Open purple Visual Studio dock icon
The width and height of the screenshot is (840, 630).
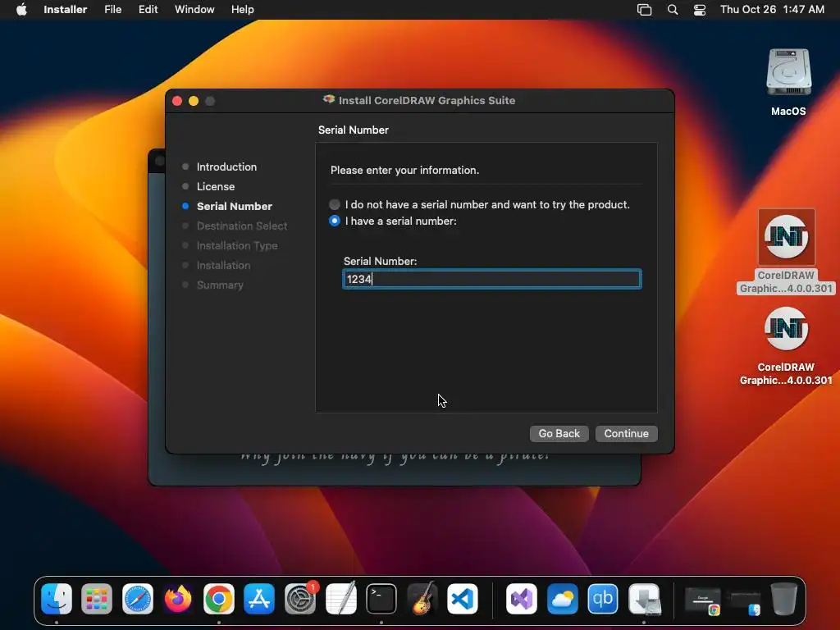pyautogui.click(x=522, y=599)
